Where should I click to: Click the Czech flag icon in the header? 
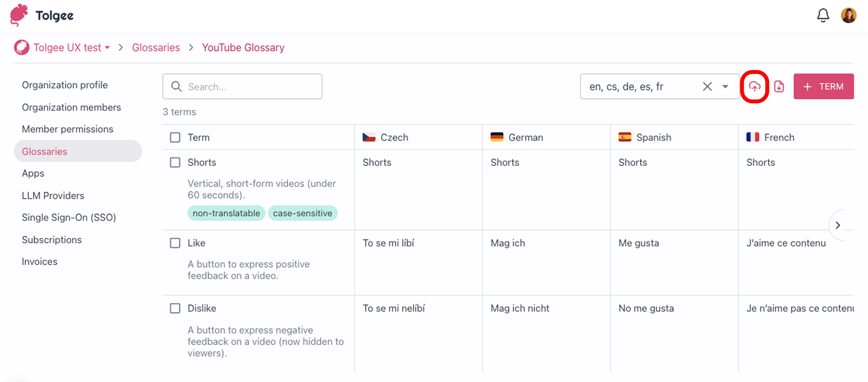[369, 137]
